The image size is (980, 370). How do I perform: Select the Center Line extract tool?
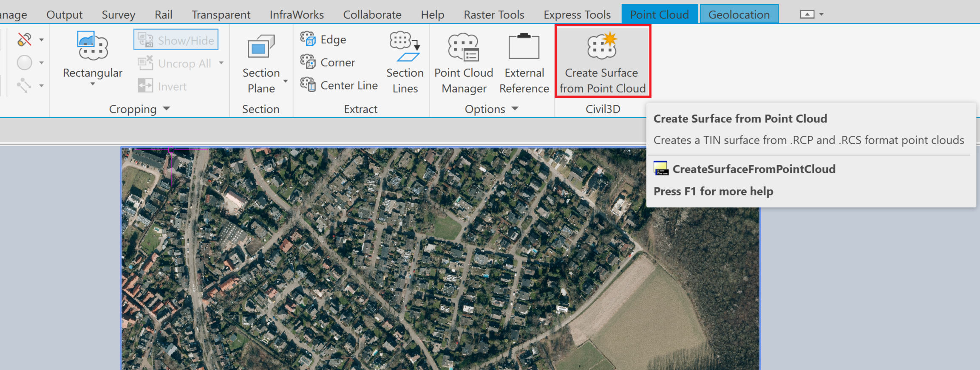click(339, 85)
